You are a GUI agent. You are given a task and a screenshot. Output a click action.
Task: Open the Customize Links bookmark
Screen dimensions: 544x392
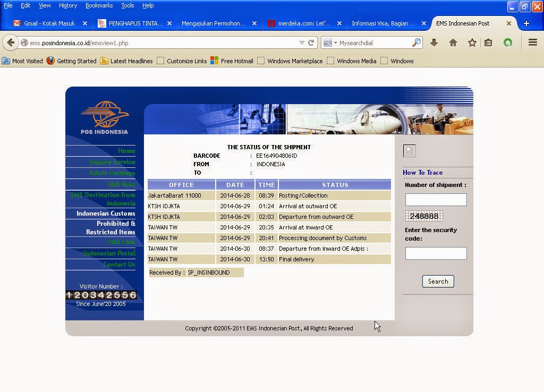tap(182, 61)
